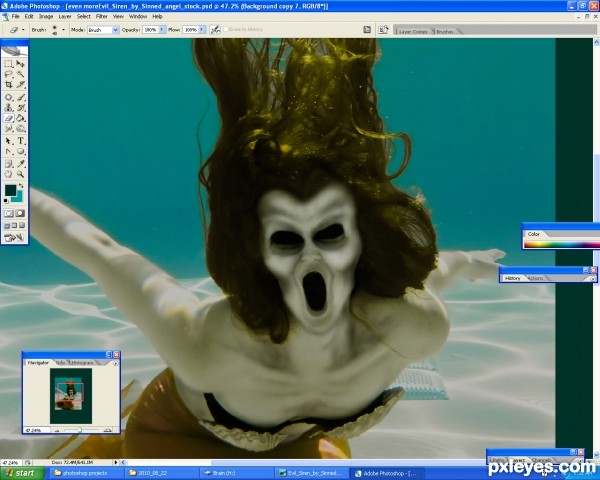The height and width of the screenshot is (480, 600).
Task: Open the Window menu
Action: [138, 16]
